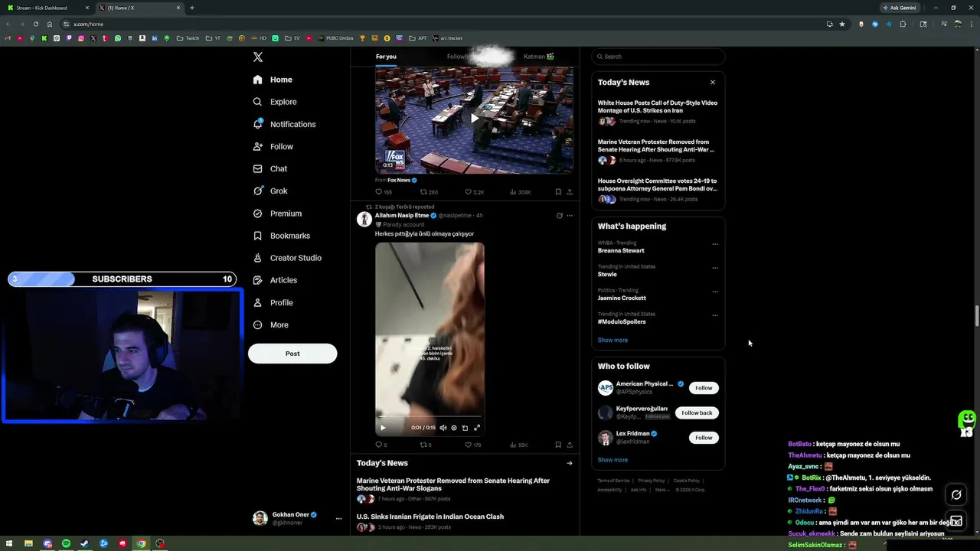Image resolution: width=980 pixels, height=551 pixels.
Task: Open account options next to Gokhan Oner
Action: click(338, 518)
